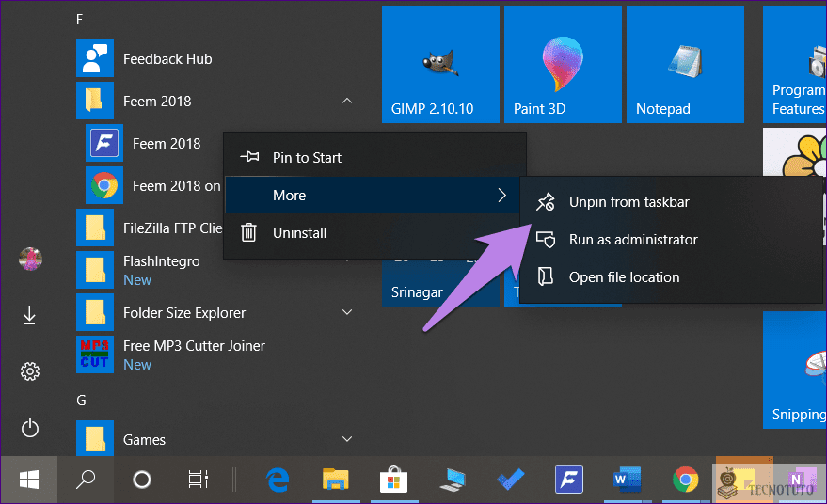Click the Power button in Start sidebar
Image resolution: width=827 pixels, height=504 pixels.
pos(30,428)
